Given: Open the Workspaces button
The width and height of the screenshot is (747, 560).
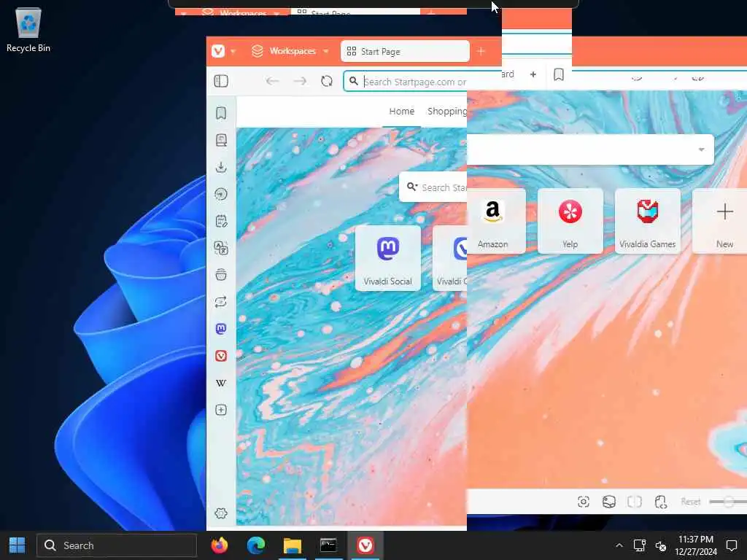Looking at the screenshot, I should point(284,51).
